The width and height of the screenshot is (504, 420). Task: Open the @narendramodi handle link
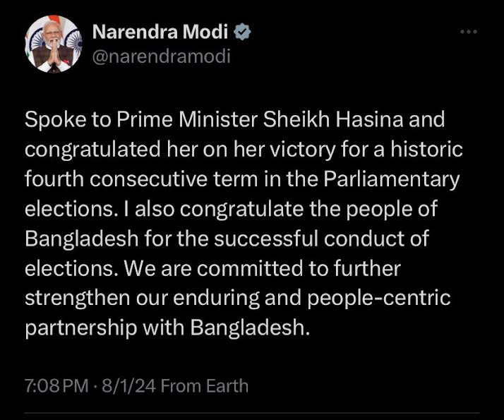[x=161, y=56]
